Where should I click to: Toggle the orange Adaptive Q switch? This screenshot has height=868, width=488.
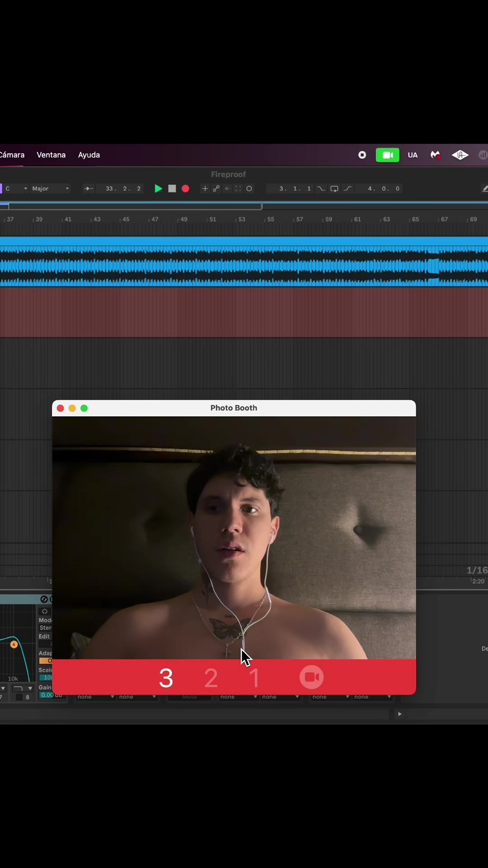click(x=46, y=661)
